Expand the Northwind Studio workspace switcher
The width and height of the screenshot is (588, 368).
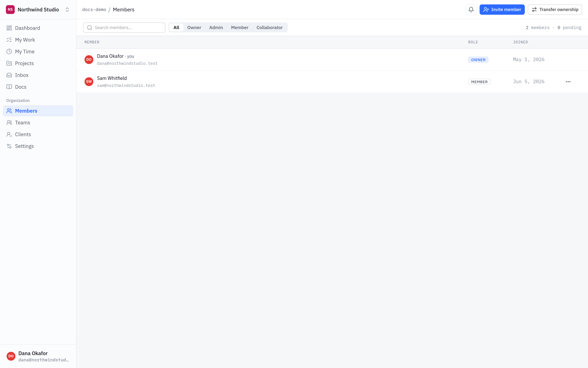[67, 10]
